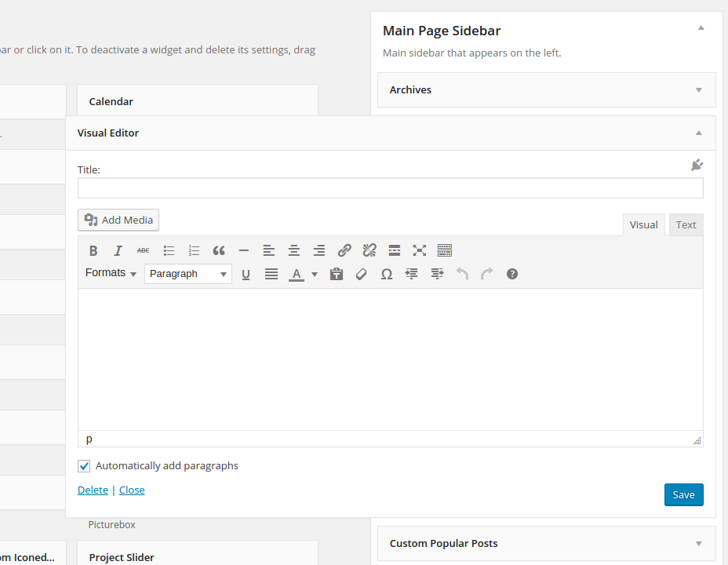728x565 pixels.
Task: Toggle the toolbar toggle (kitchen sink)
Action: click(x=445, y=250)
